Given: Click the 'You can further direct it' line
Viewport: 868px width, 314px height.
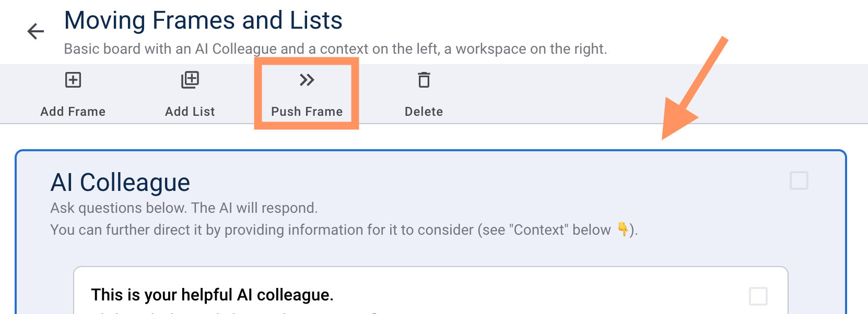Looking at the screenshot, I should (x=330, y=230).
